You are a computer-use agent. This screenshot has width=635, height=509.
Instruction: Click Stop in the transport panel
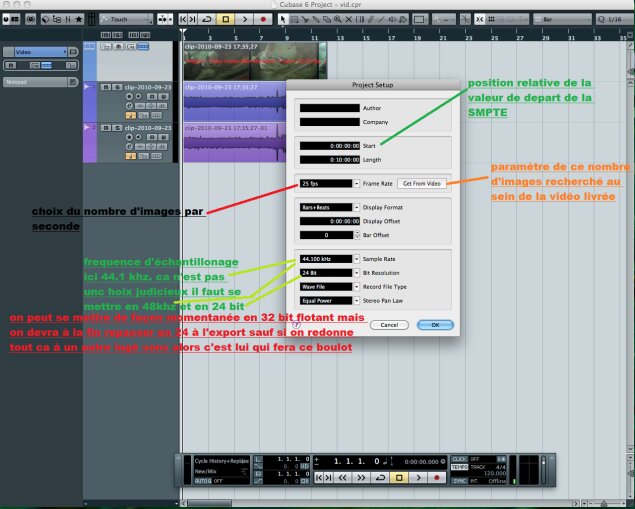click(x=399, y=478)
